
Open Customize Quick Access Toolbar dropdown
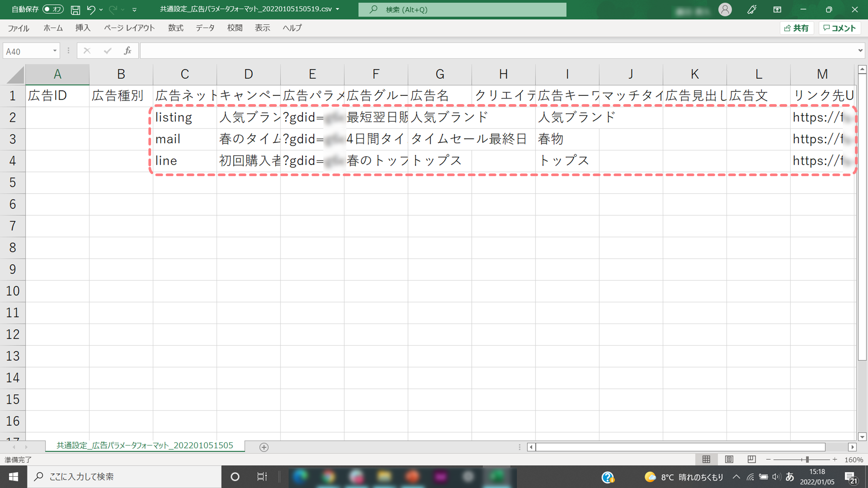(x=135, y=10)
